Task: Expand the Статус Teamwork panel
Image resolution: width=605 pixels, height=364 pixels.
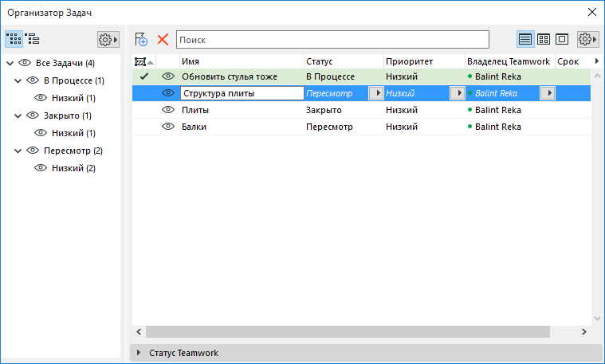Action: pyautogui.click(x=139, y=352)
